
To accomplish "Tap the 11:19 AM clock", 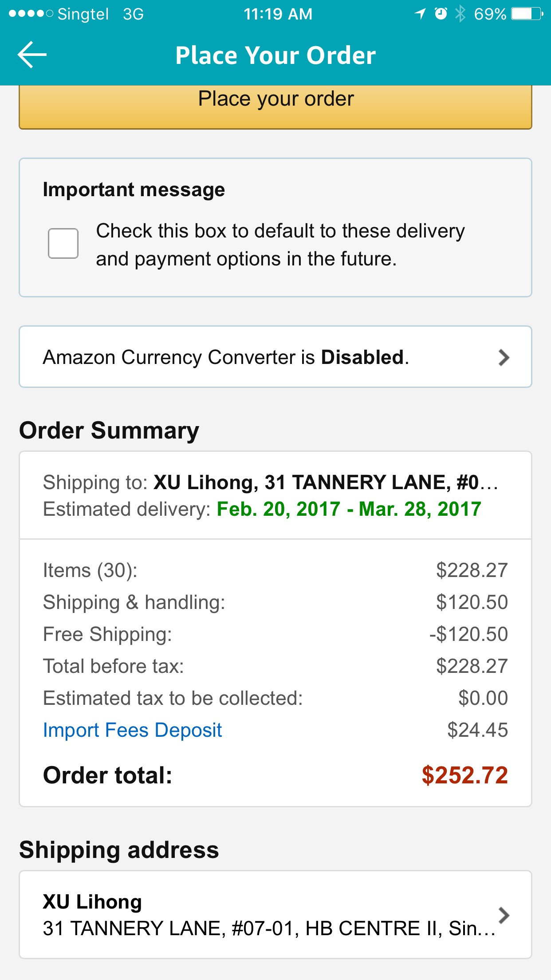I will point(278,14).
